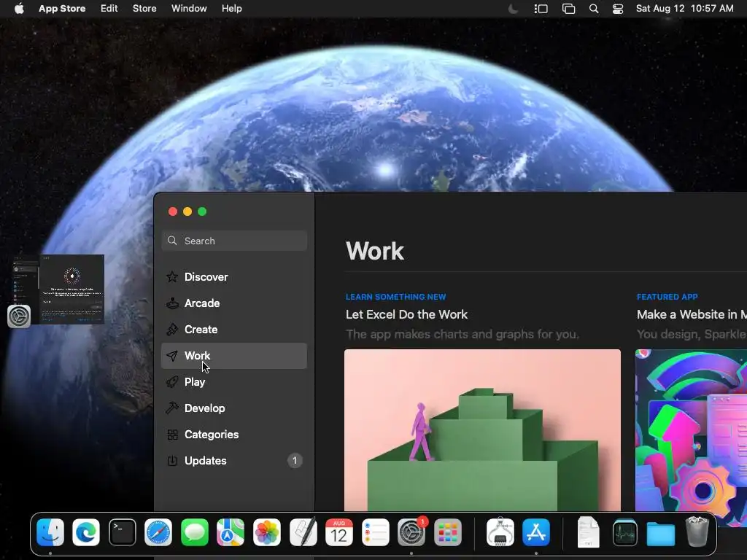Click the FEATURED APP label

coord(667,297)
